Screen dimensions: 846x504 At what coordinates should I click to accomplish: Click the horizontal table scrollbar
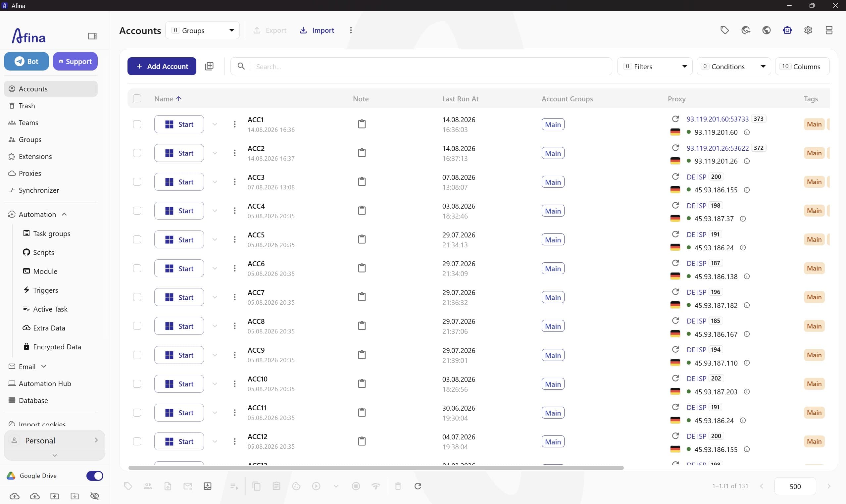click(376, 468)
